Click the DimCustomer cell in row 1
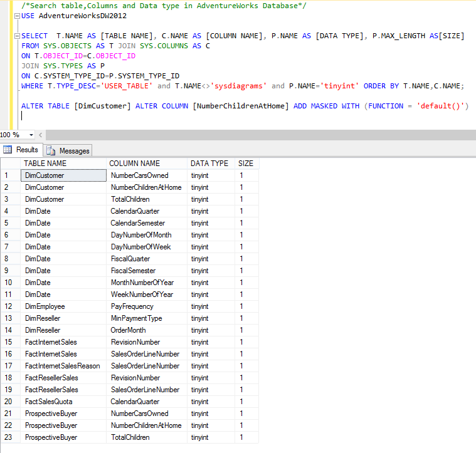Viewport: 476px width, 453px height. coord(63,175)
